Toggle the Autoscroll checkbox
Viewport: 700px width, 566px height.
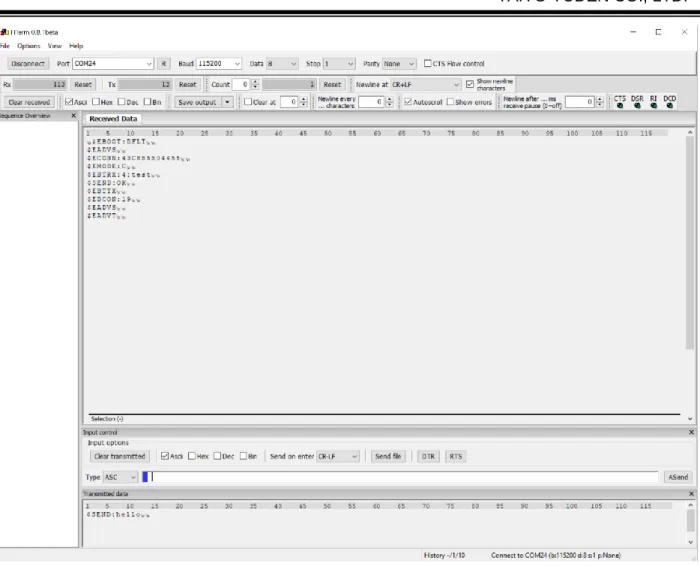(408, 102)
